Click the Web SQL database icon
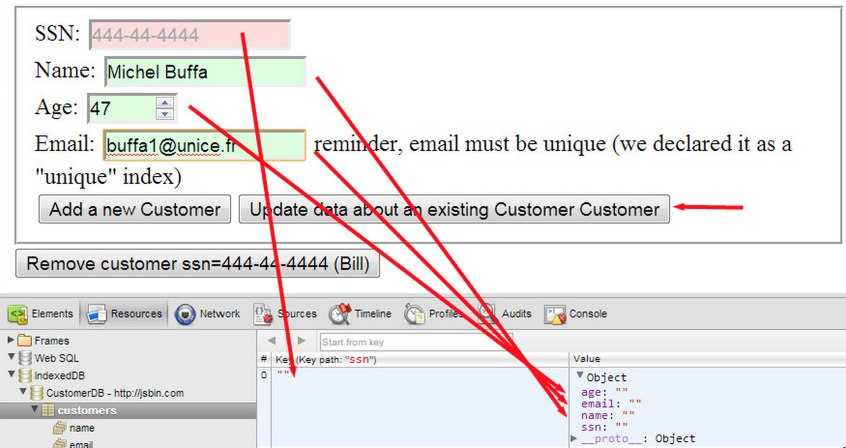The height and width of the screenshot is (448, 846). click(25, 358)
